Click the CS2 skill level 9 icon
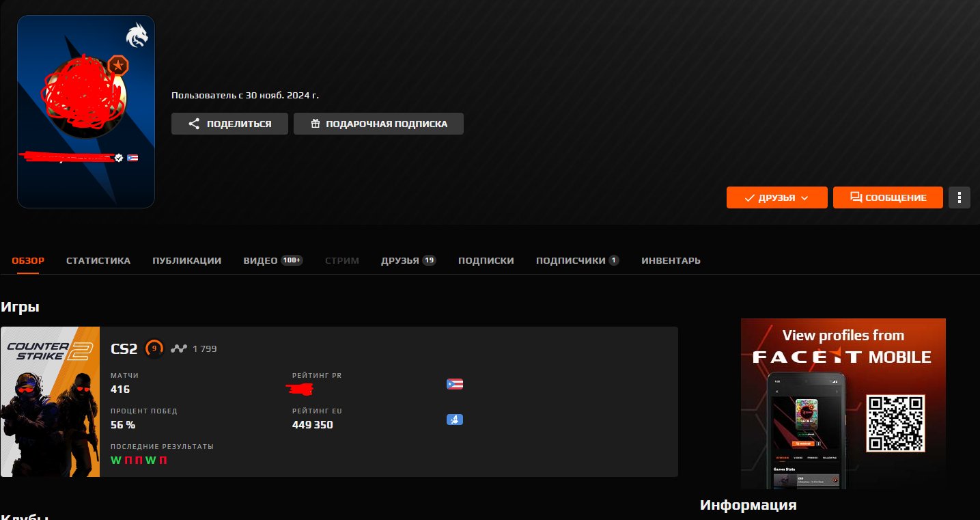Image resolution: width=980 pixels, height=520 pixels. (154, 348)
